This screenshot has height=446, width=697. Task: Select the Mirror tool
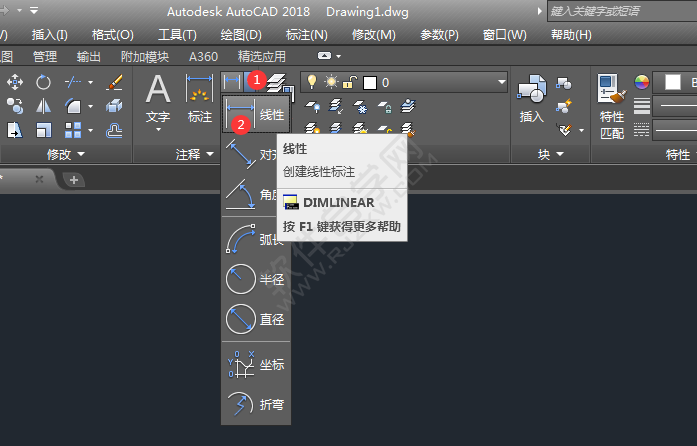tap(43, 106)
